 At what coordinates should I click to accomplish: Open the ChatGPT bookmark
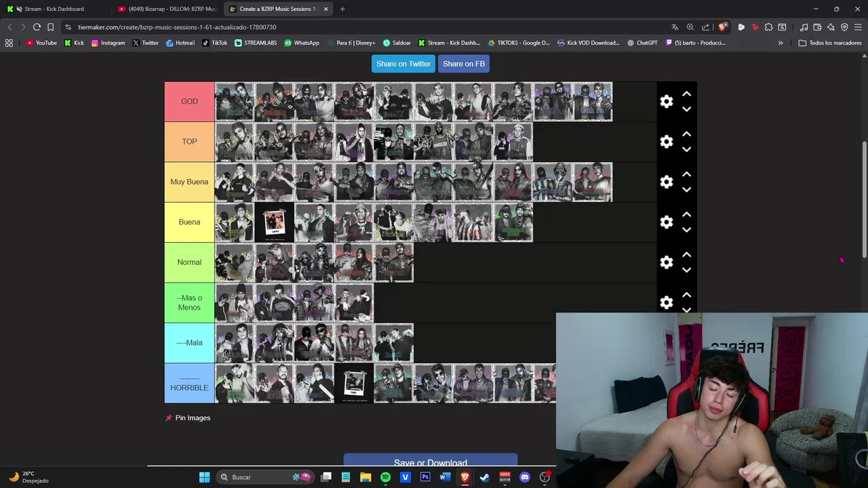[x=642, y=43]
